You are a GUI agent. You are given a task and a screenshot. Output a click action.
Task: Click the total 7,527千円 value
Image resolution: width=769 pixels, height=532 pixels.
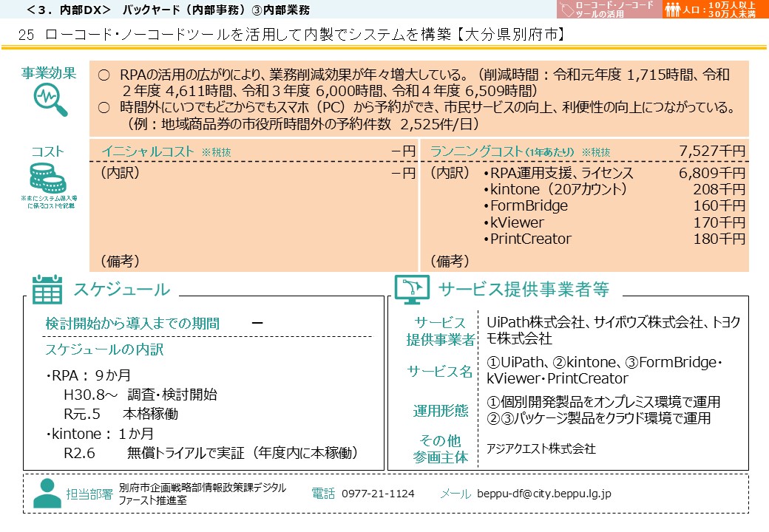click(712, 151)
